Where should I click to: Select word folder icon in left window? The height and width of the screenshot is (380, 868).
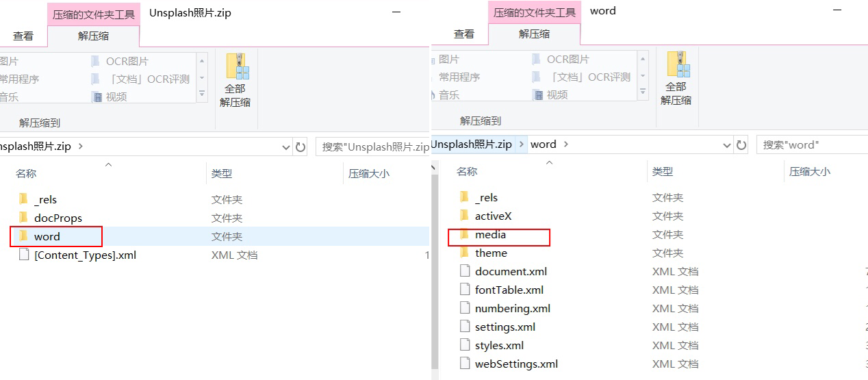(x=24, y=236)
